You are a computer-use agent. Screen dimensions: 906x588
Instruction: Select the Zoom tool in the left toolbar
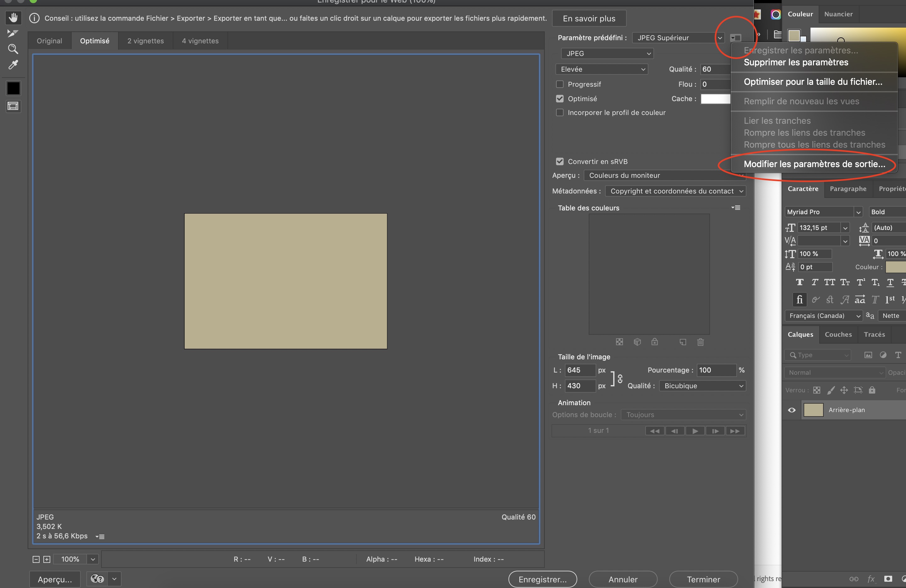pos(13,49)
